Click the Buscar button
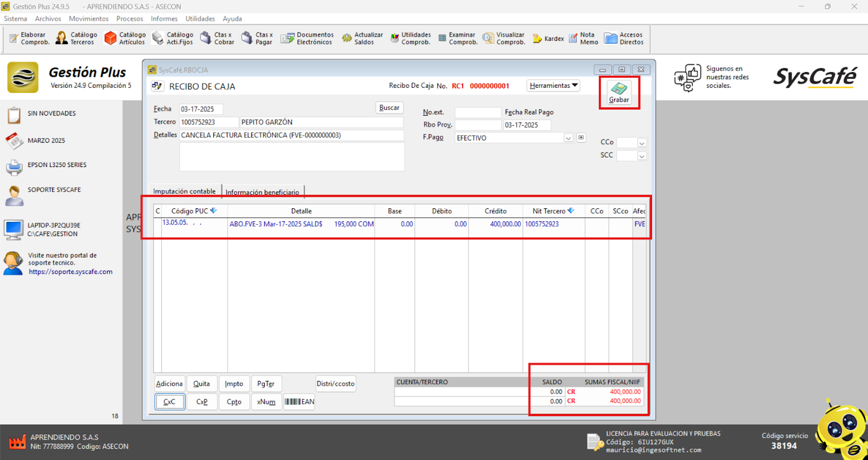This screenshot has height=460, width=868. click(x=389, y=108)
